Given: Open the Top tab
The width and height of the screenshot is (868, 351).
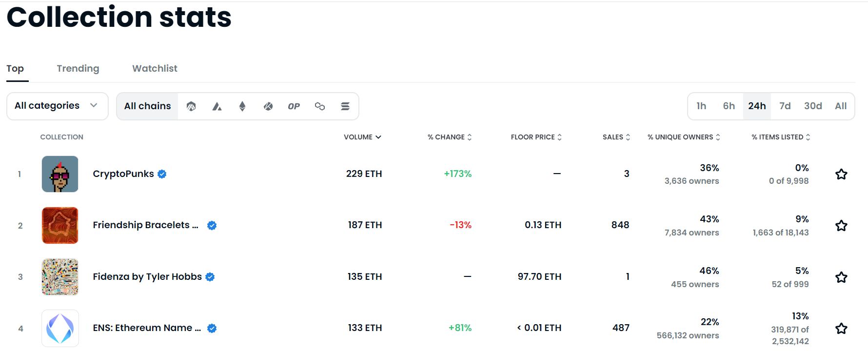Looking at the screenshot, I should pos(15,69).
